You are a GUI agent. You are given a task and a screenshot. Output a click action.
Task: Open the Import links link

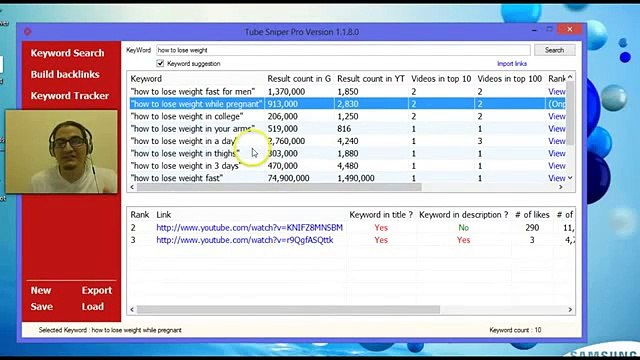(x=511, y=64)
